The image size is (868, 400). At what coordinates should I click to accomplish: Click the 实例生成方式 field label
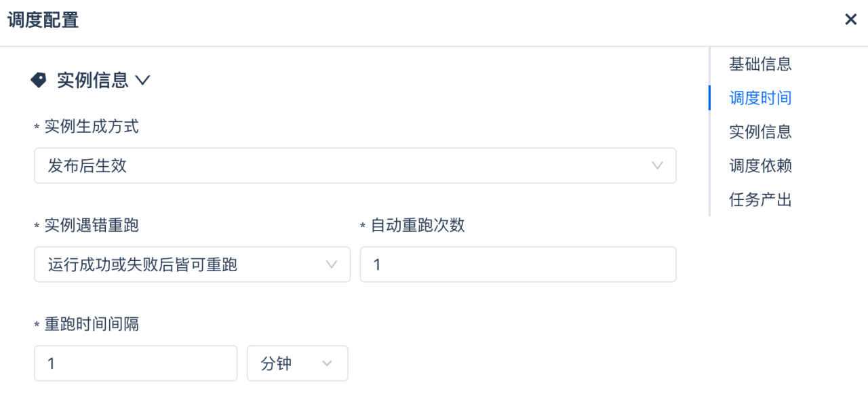click(91, 127)
